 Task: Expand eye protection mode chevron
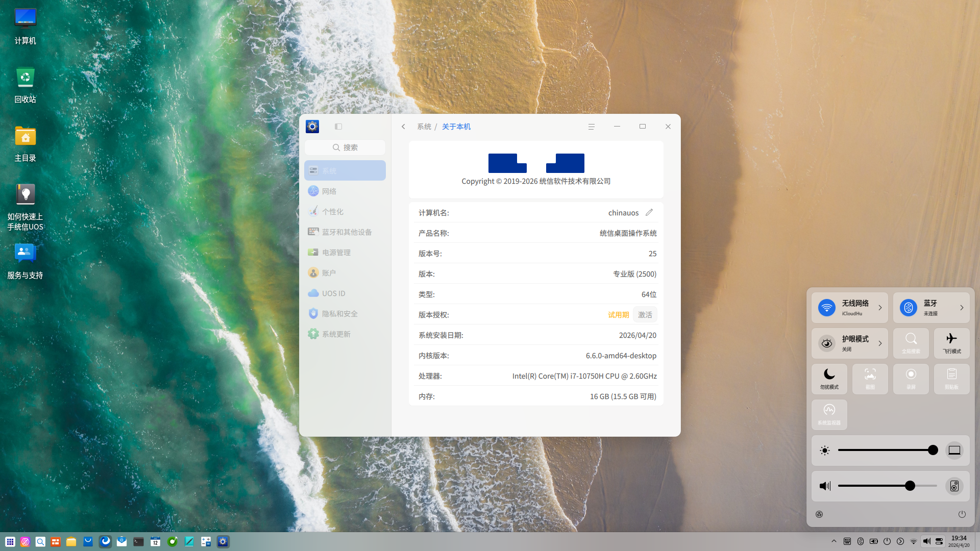pos(880,343)
